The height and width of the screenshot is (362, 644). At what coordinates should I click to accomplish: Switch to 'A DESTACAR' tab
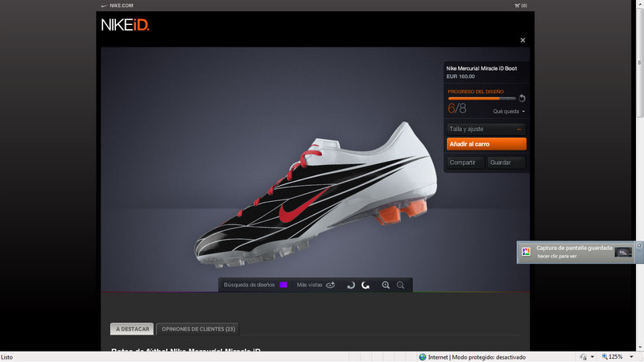[132, 329]
